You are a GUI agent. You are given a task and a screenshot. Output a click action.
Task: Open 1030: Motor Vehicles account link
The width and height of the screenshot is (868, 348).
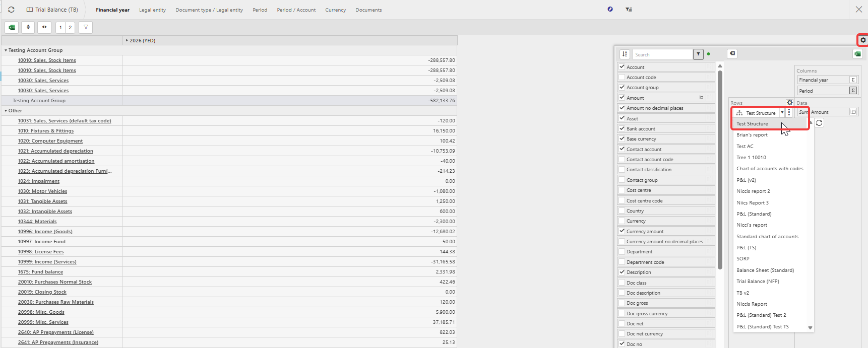point(42,191)
